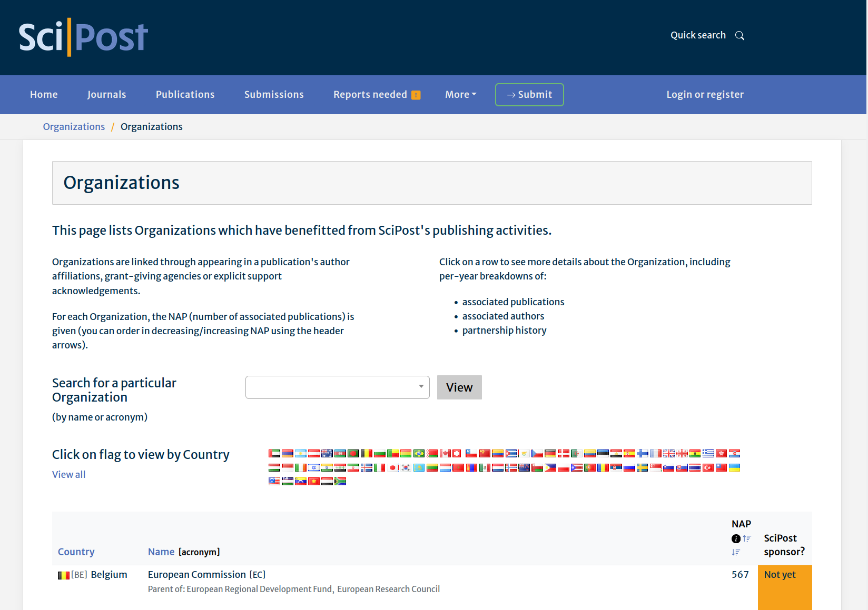Click the NAP info icon
The width and height of the screenshot is (868, 610).
pos(736,538)
